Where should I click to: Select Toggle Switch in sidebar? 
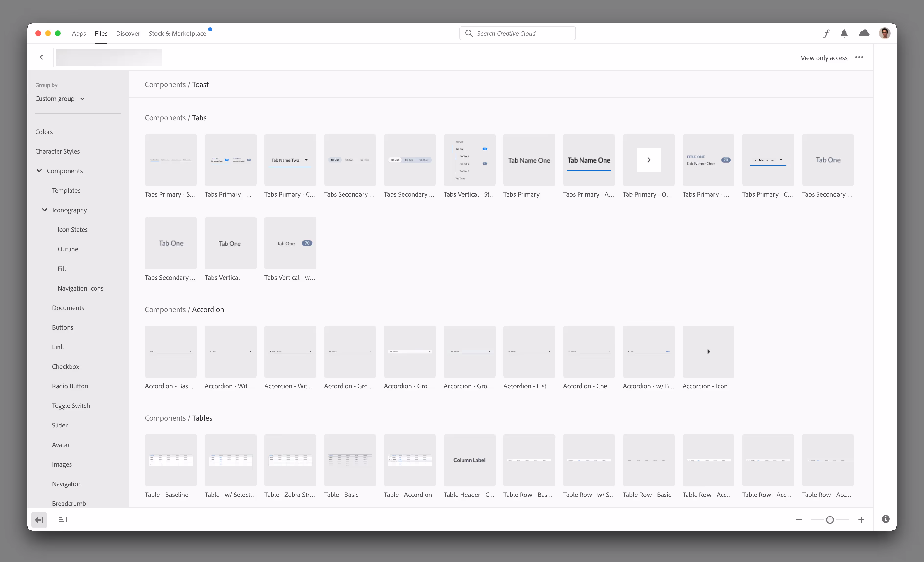pyautogui.click(x=71, y=405)
